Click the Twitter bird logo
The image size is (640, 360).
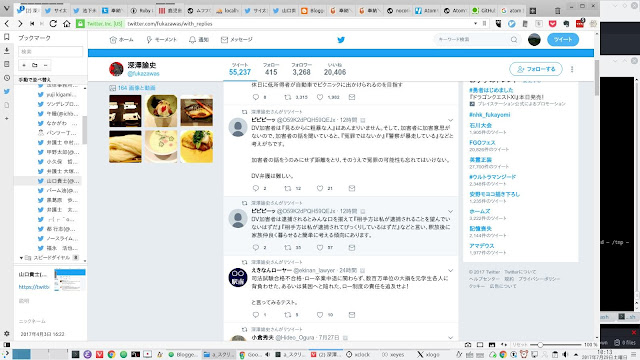(x=341, y=40)
